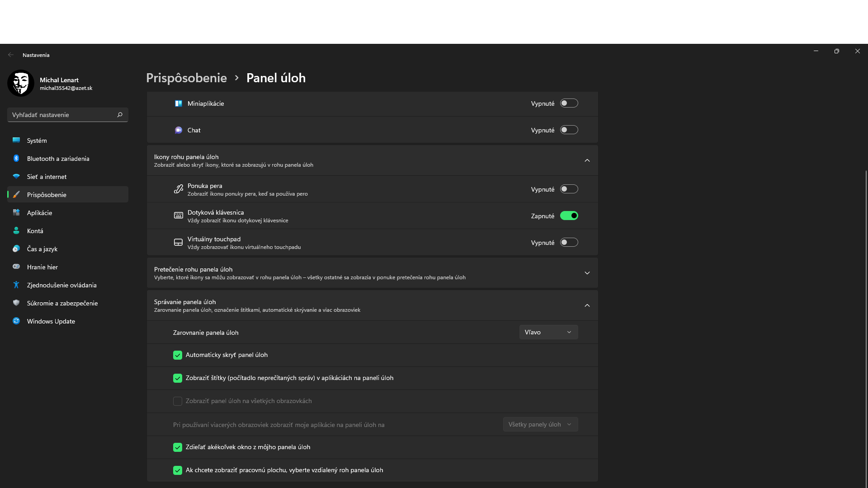This screenshot has width=868, height=488.
Task: Open the Zarovnanie panela úloh dropdown
Action: click(548, 332)
